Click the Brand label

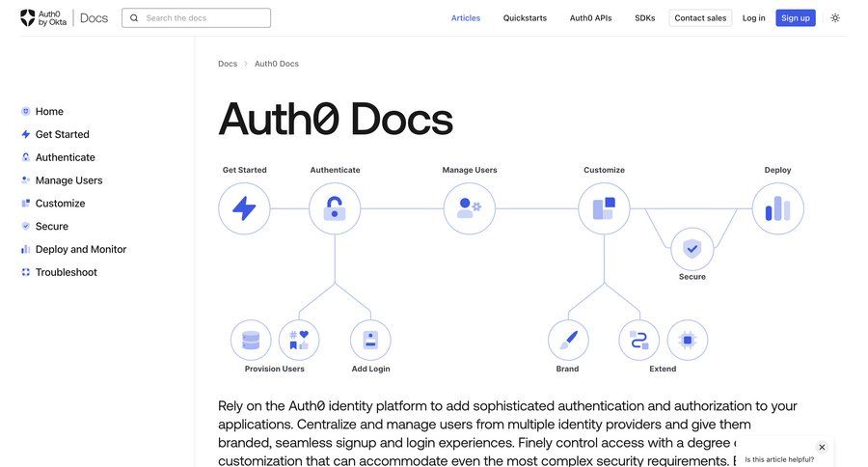[x=567, y=369]
